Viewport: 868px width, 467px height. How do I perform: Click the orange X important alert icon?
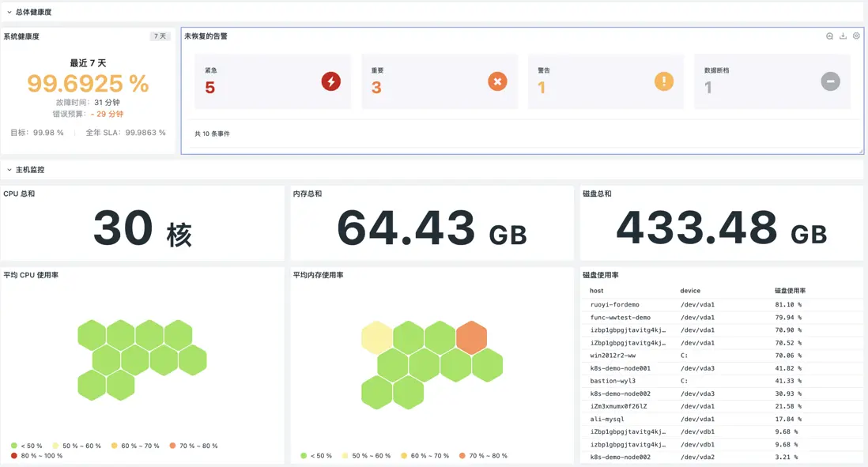click(x=497, y=81)
